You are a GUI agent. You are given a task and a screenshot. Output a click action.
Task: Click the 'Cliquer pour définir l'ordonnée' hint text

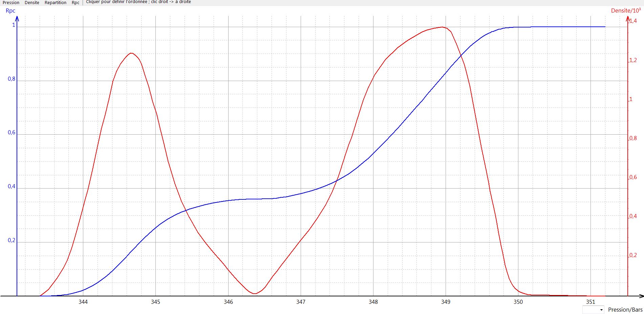pos(138,2)
